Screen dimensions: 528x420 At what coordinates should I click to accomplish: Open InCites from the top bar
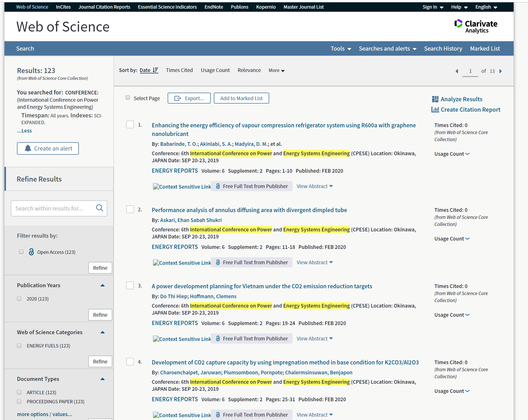click(x=63, y=7)
